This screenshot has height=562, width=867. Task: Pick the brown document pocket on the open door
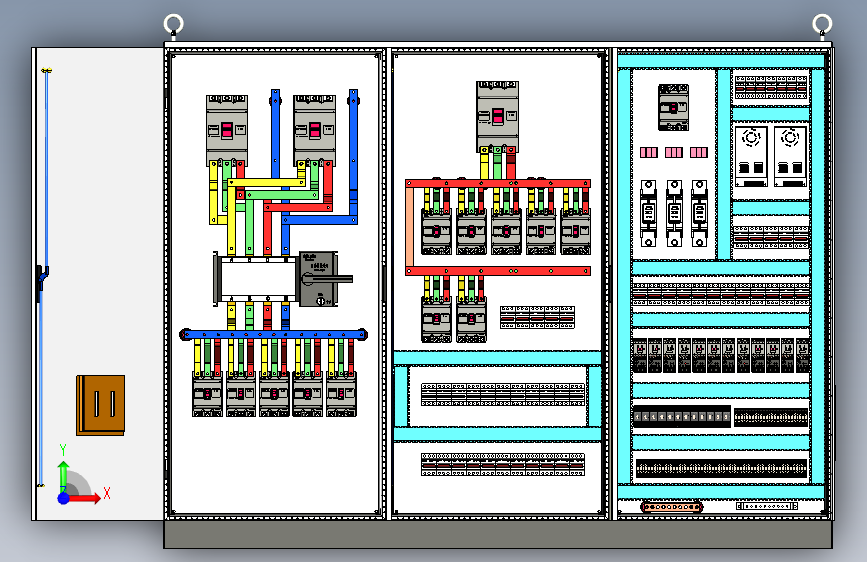[101, 405]
